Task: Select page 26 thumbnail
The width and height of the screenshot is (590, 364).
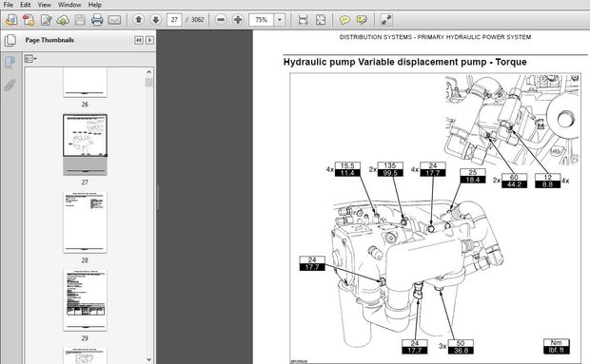Action: click(x=85, y=83)
